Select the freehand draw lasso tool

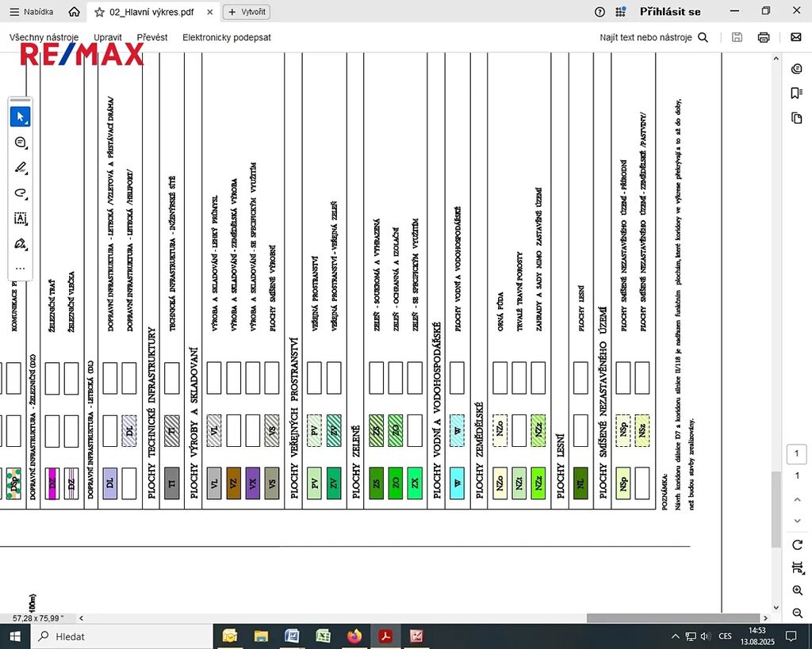(x=21, y=193)
